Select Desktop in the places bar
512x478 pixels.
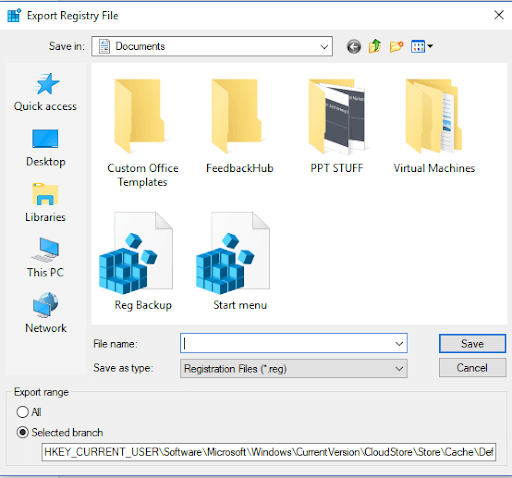pos(45,148)
